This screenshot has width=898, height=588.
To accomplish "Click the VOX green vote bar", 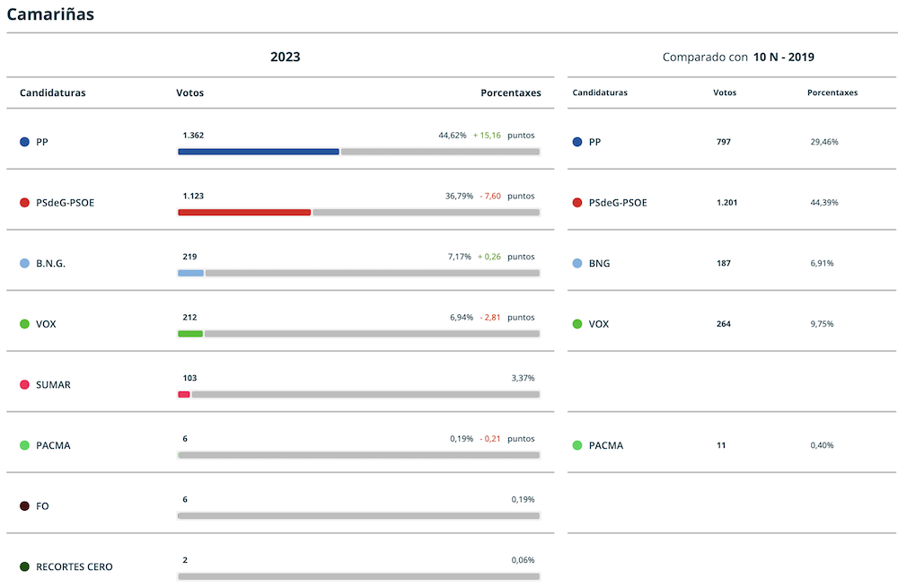I will click(x=190, y=334).
